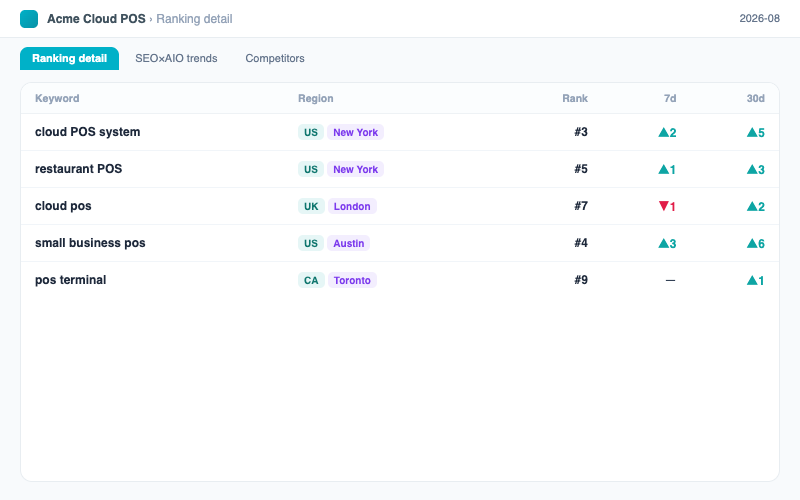Screen dimensions: 800x500
Task: Select the restaurant POS keyword
Action: point(79,169)
